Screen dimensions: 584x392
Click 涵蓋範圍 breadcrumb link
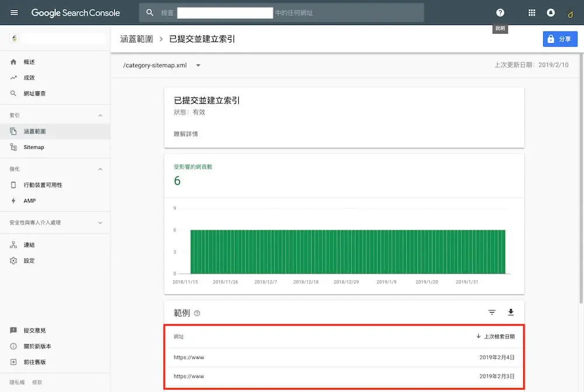tap(136, 39)
